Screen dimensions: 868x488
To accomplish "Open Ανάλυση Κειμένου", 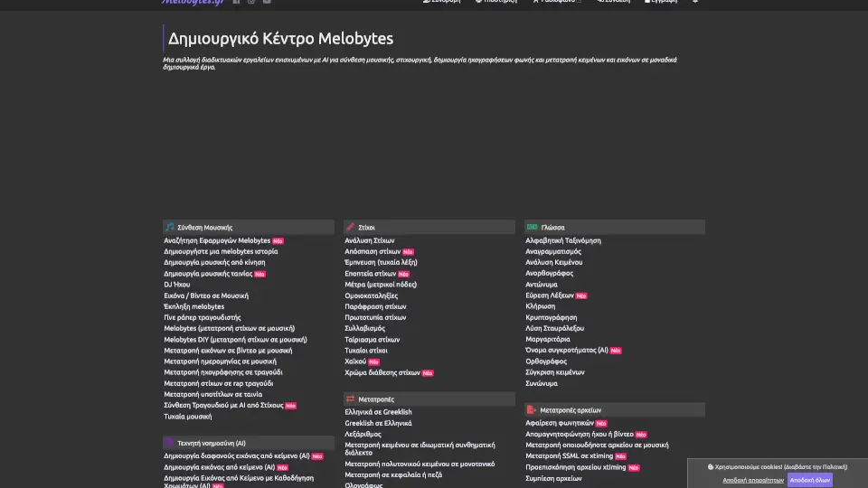I will (x=553, y=263).
